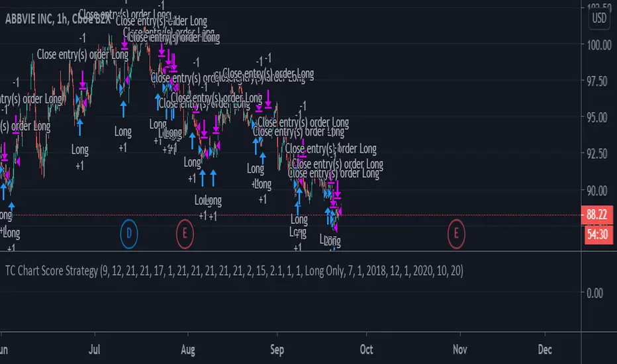Viewport: 617px width, 364px height.
Task: Select the Aug label on time axis
Action: pyautogui.click(x=188, y=350)
